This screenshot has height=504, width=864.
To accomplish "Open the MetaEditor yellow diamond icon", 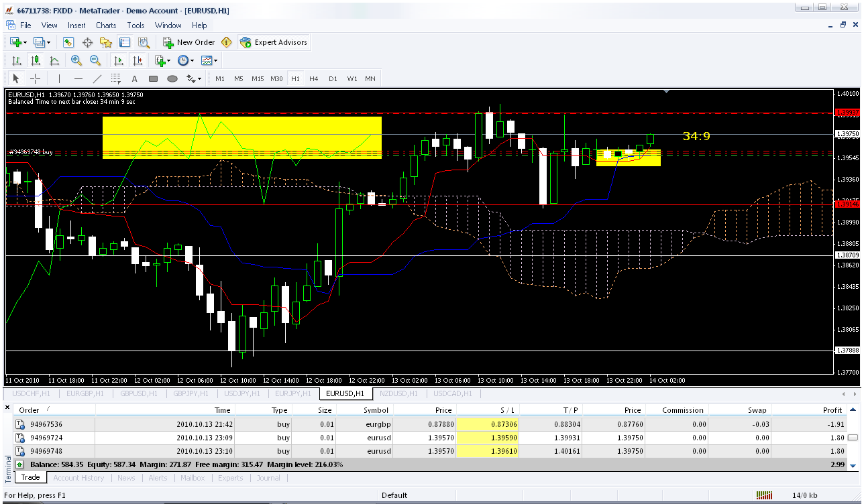I will 227,42.
